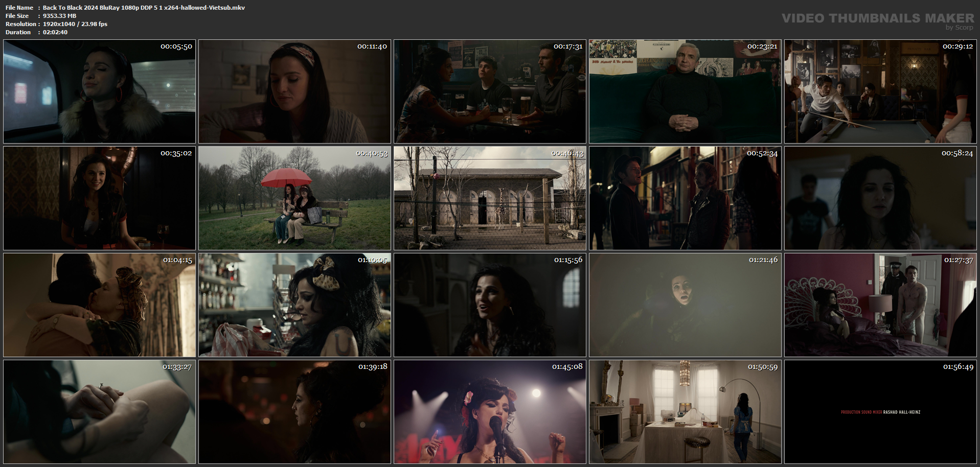Screen dimensions: 980x467
Task: Click the 'Duration' header label
Action: [18, 32]
